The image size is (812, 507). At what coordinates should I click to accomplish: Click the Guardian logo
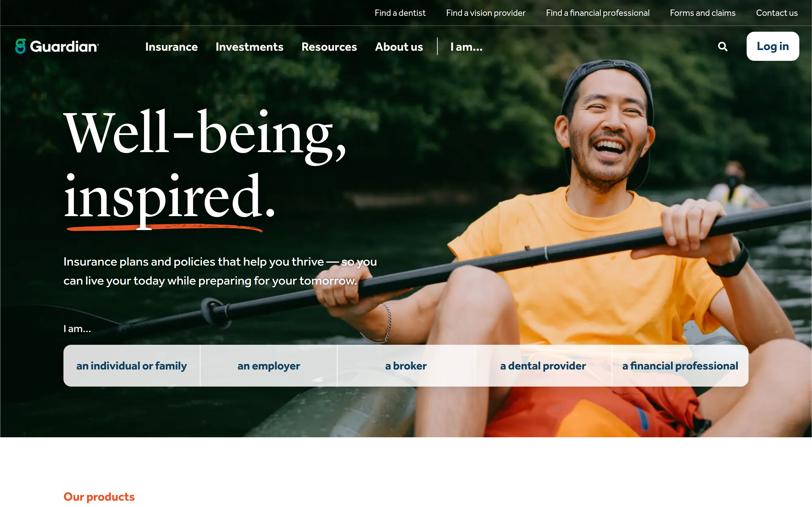point(57,46)
